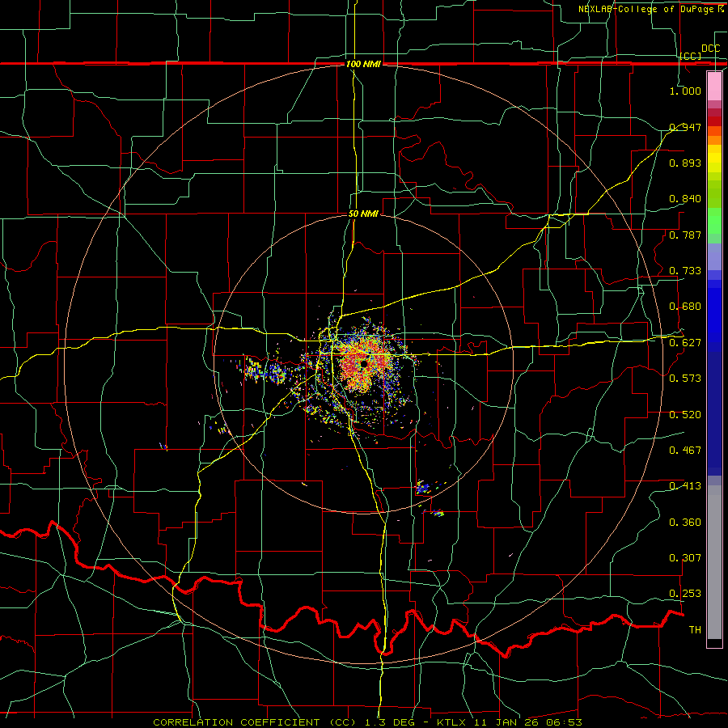This screenshot has width=728, height=728.
Task: Select the 0.627 scale value
Action: tap(685, 343)
